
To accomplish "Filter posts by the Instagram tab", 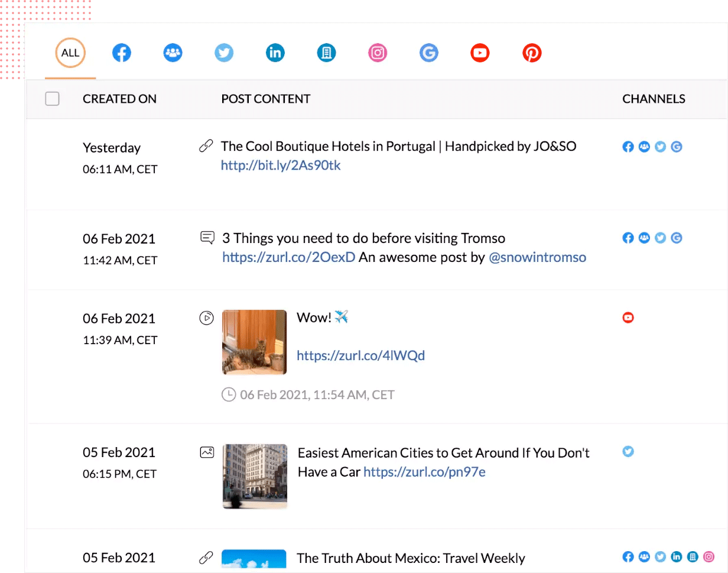I will tap(378, 53).
